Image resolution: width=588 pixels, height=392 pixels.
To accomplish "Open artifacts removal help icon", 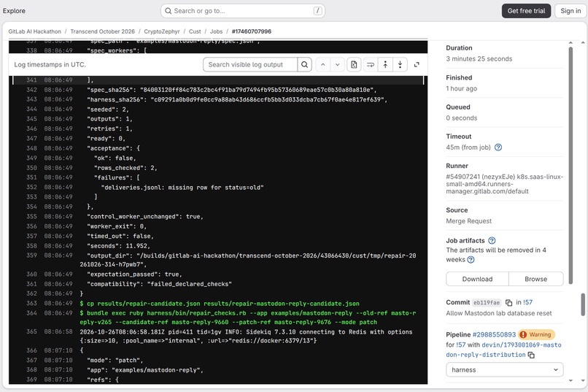I will pos(471,260).
